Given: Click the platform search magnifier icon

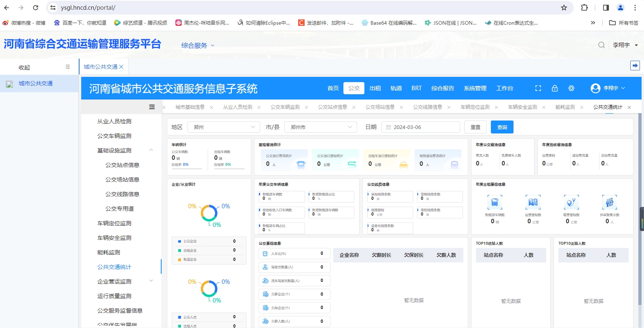Looking at the screenshot, I should pos(602,45).
